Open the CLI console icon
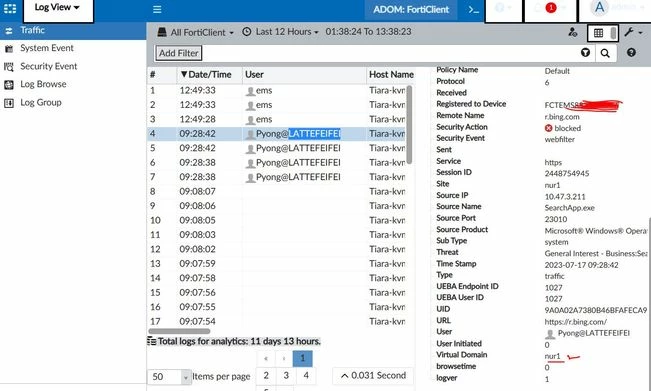Screen dimensions: 651x391 coord(473,9)
